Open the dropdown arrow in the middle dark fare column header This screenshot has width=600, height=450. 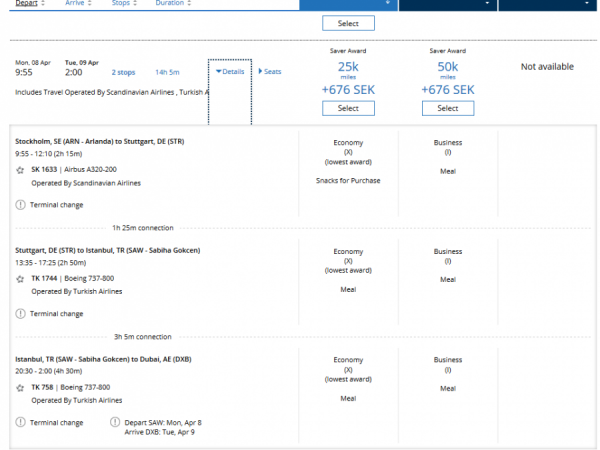pyautogui.click(x=487, y=4)
